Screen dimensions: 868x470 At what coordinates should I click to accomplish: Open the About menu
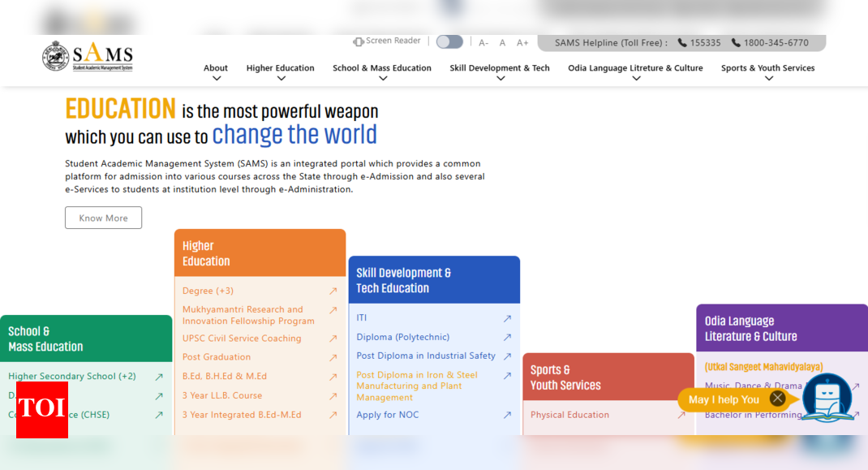(215, 67)
